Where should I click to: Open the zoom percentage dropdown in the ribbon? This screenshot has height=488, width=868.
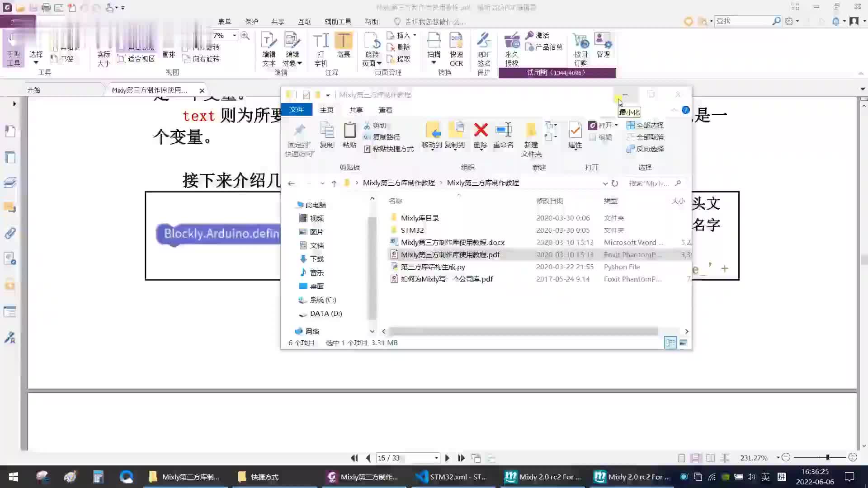tap(234, 36)
